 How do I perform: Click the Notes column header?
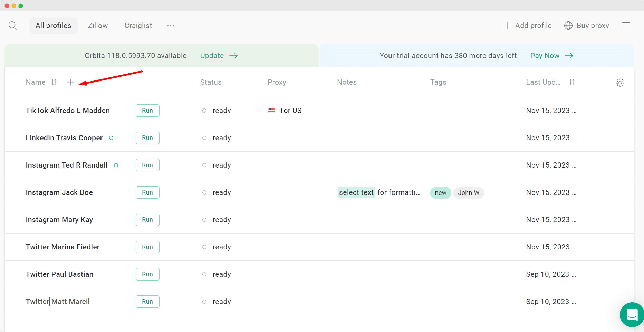347,82
